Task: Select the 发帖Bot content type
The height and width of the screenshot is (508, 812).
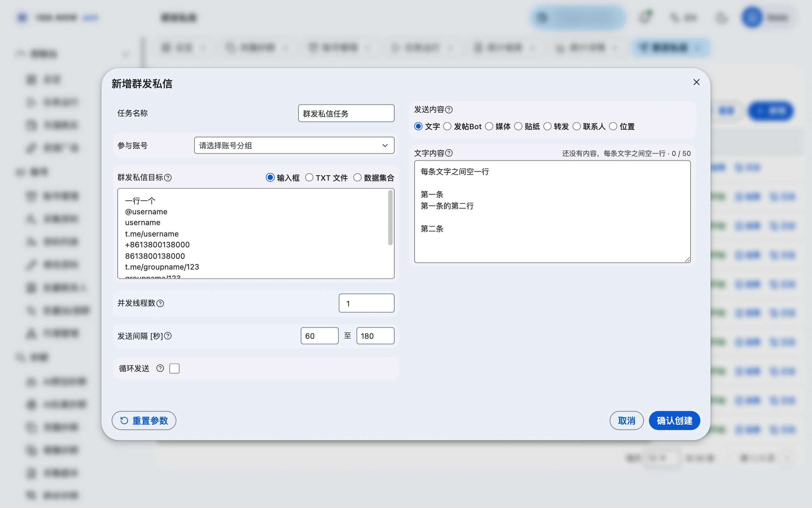Action: 447,126
